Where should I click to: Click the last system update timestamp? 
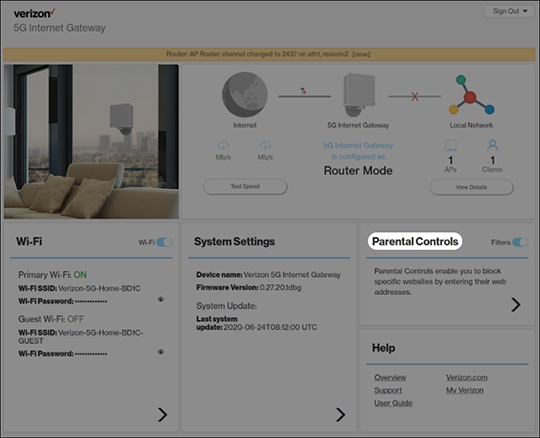(270, 327)
